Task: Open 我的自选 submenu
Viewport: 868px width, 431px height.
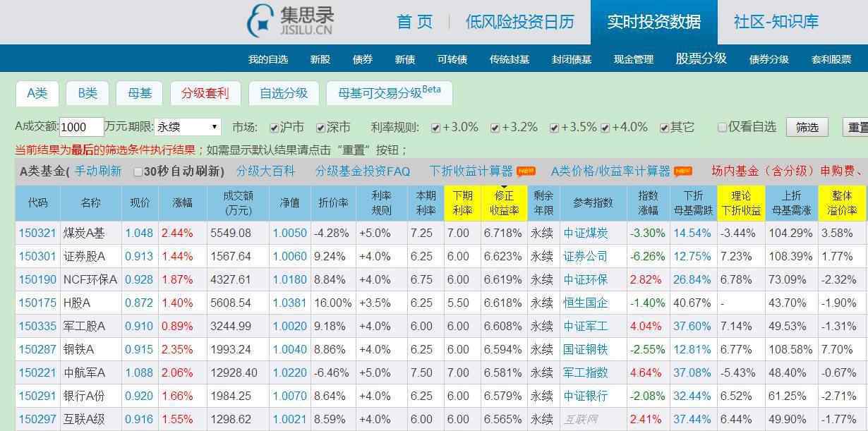Action: click(x=268, y=59)
